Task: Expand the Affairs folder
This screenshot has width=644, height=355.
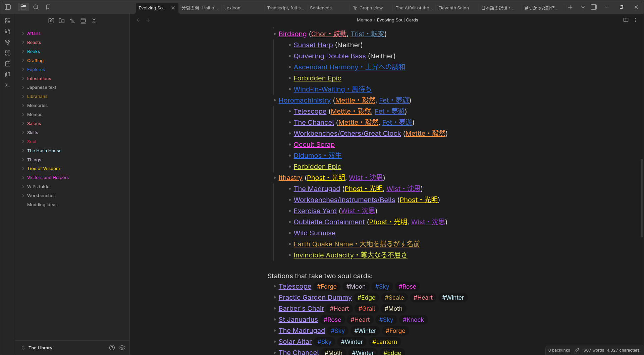Action: [x=34, y=34]
